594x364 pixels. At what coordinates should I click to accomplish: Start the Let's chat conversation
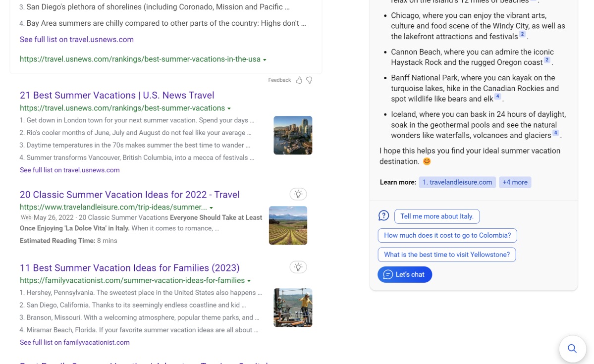click(x=405, y=274)
